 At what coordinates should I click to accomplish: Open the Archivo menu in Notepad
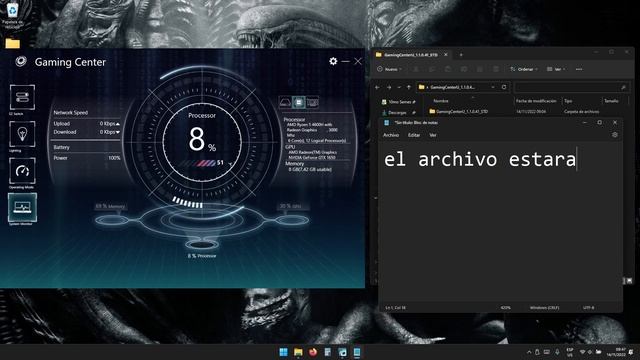click(x=391, y=135)
